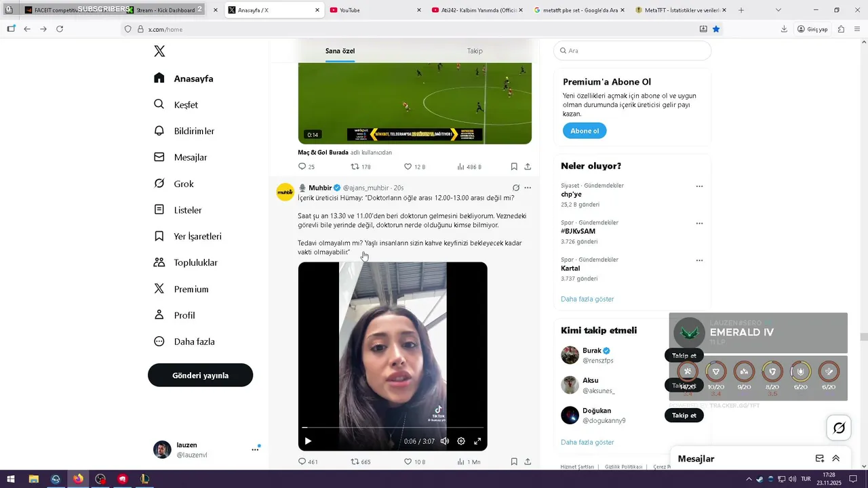
Task: Click the floating Grok button
Action: (x=840, y=428)
